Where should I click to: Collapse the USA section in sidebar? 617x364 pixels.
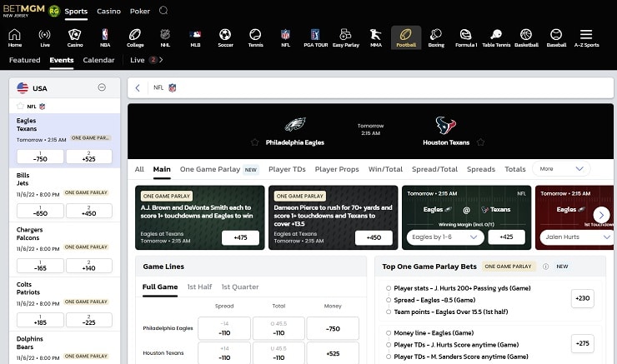[102, 87]
